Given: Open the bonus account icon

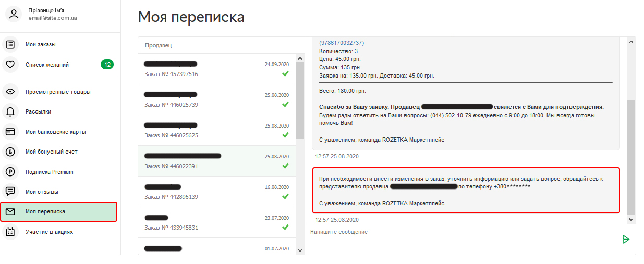Looking at the screenshot, I should [x=10, y=152].
